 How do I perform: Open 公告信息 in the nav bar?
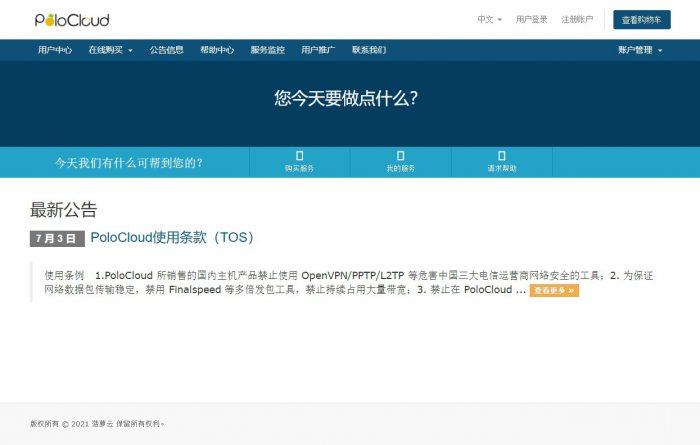(167, 50)
